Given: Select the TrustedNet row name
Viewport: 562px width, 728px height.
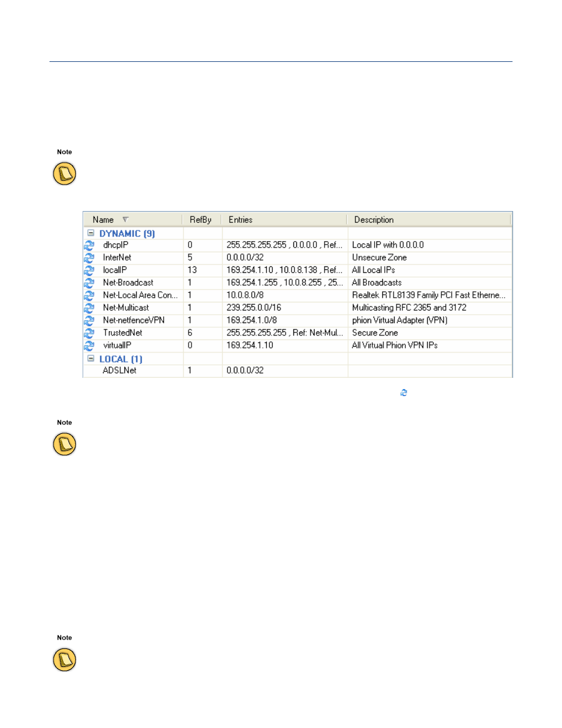Looking at the screenshot, I should click(123, 333).
